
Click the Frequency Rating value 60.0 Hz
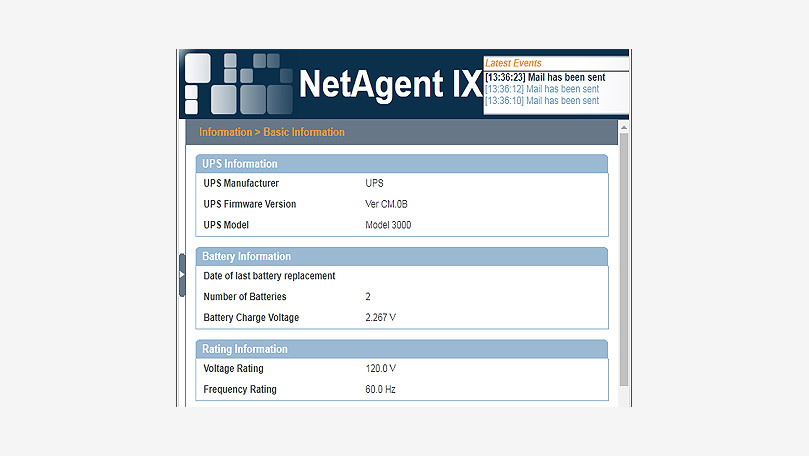coord(381,390)
